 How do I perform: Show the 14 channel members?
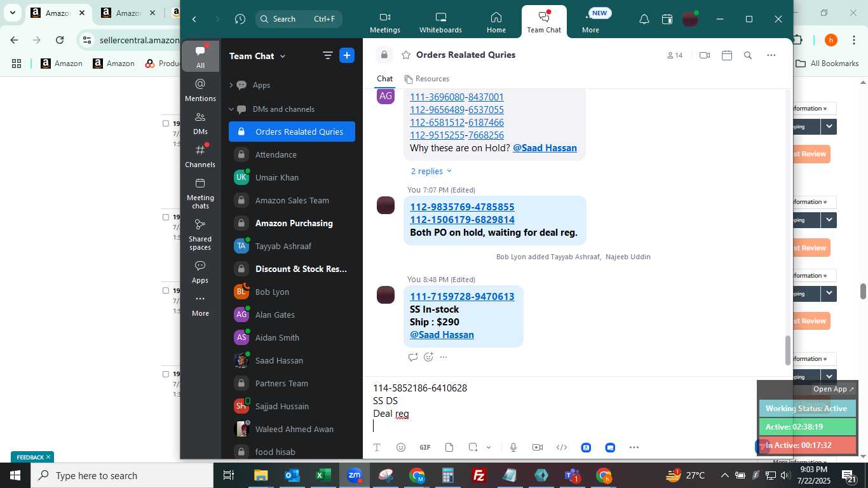click(675, 55)
